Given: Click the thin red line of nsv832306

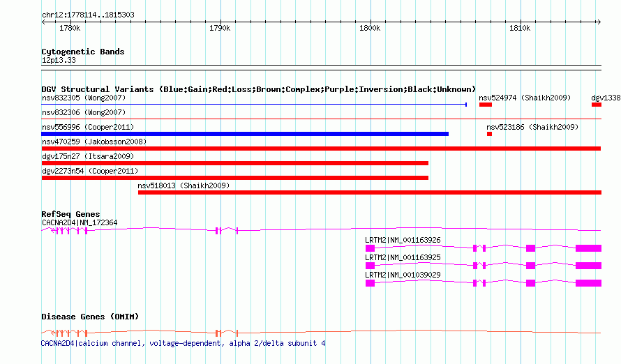Looking at the screenshot, I should click(321, 119).
